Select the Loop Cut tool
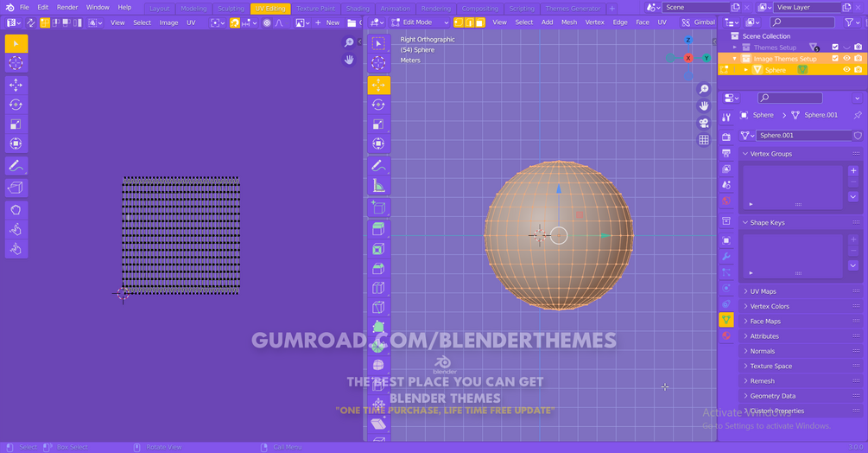 378,287
